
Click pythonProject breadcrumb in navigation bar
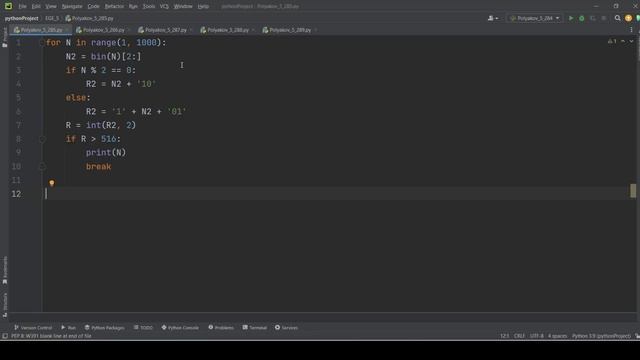(21, 18)
